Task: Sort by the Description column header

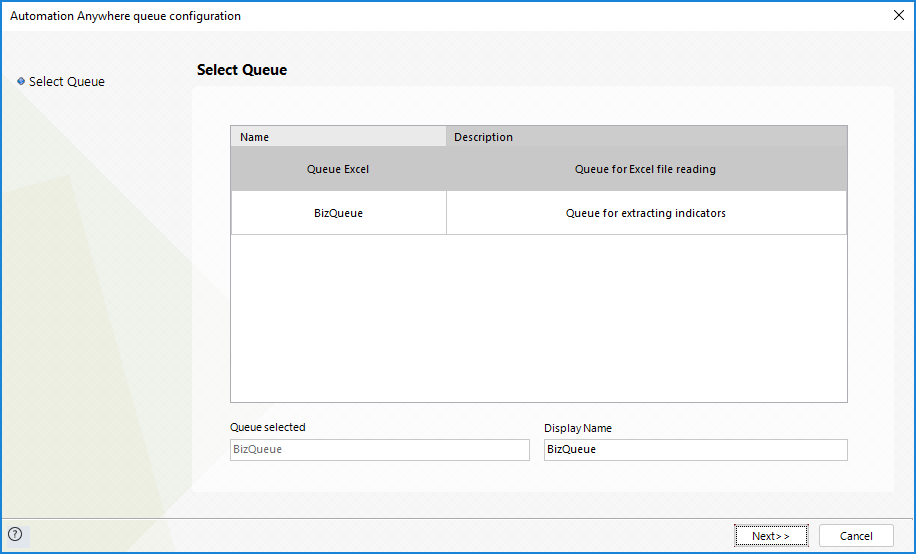Action: pos(647,137)
